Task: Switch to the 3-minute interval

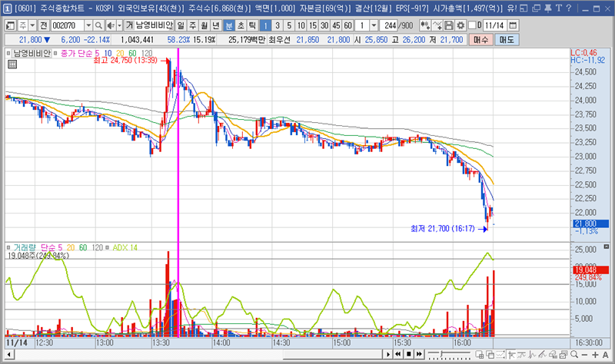Action: [278, 25]
